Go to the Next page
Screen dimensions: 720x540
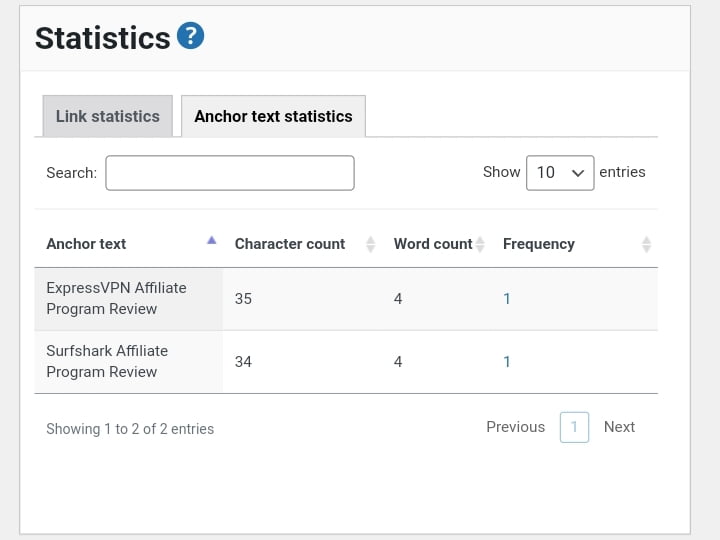tap(619, 427)
